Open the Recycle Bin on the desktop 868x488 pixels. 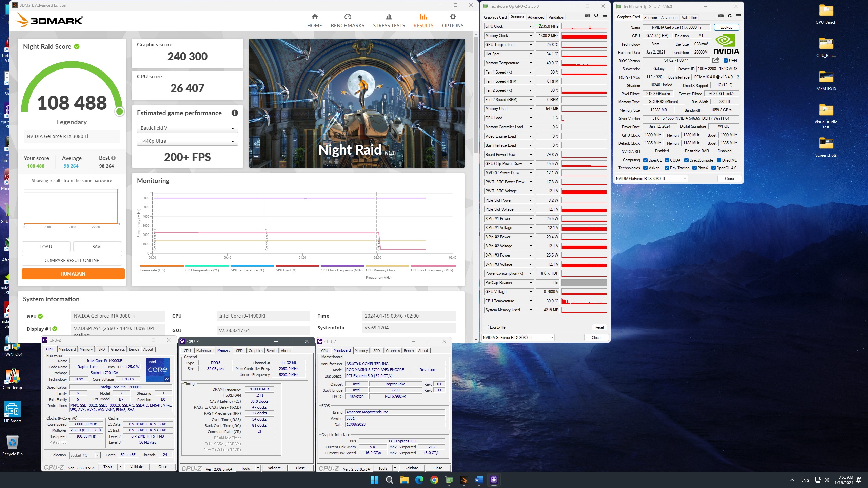tap(13, 445)
